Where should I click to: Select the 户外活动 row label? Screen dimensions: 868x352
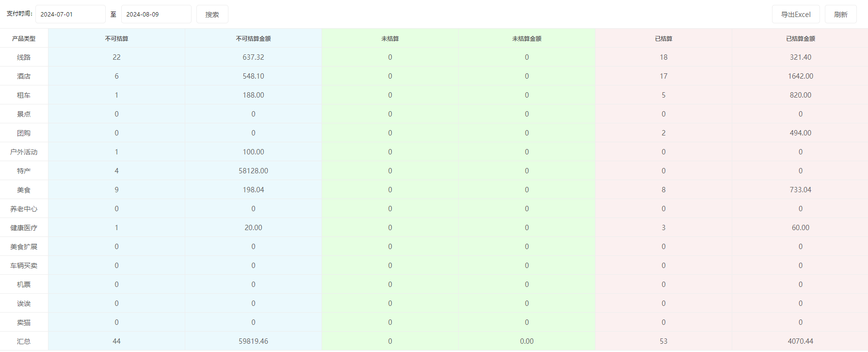(24, 152)
